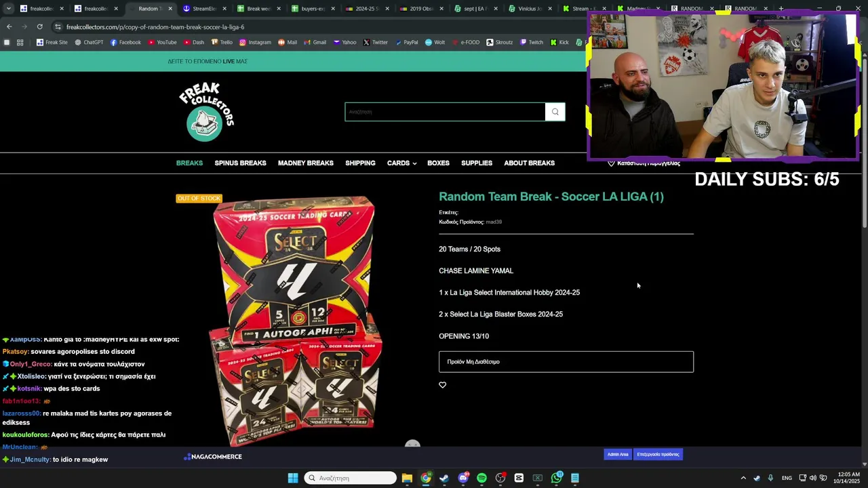
Task: Open the Freak Collectors logo home link
Action: click(206, 112)
